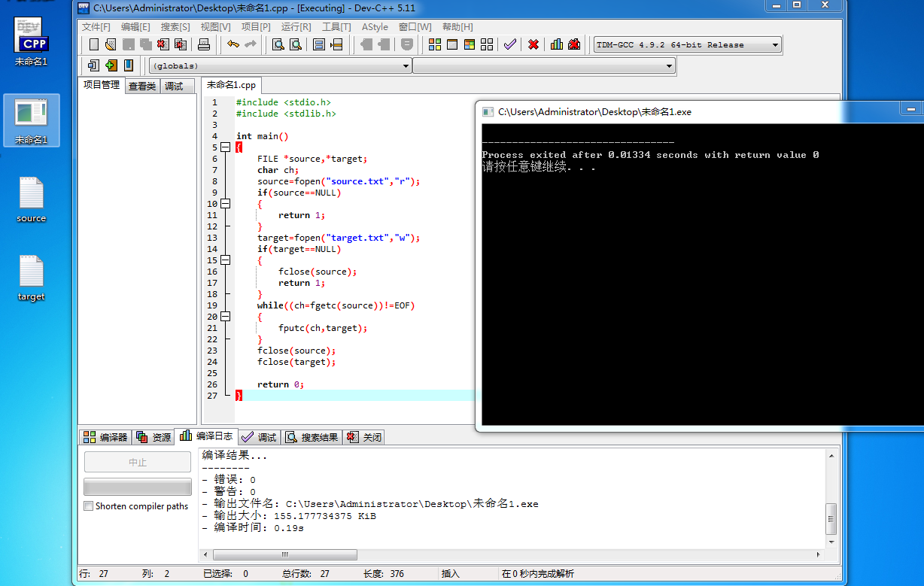924x586 pixels.
Task: Click the blue Goto Bookmarks icon
Action: (x=129, y=65)
